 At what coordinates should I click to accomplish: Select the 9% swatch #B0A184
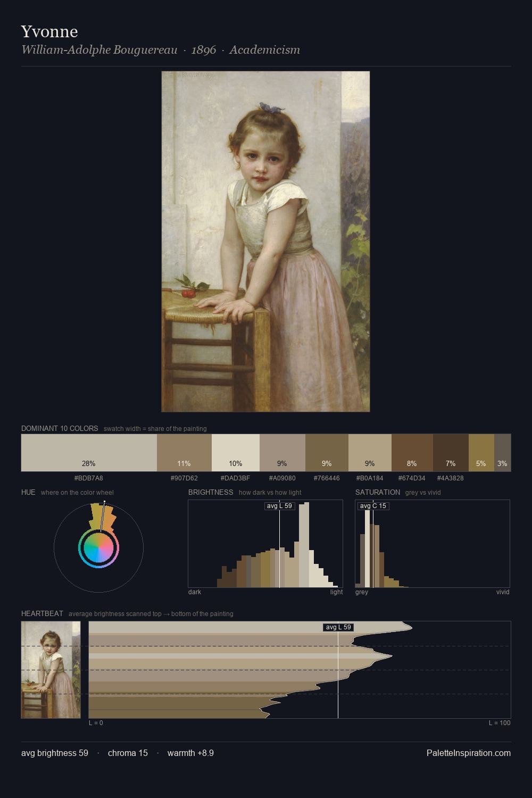pyautogui.click(x=370, y=453)
